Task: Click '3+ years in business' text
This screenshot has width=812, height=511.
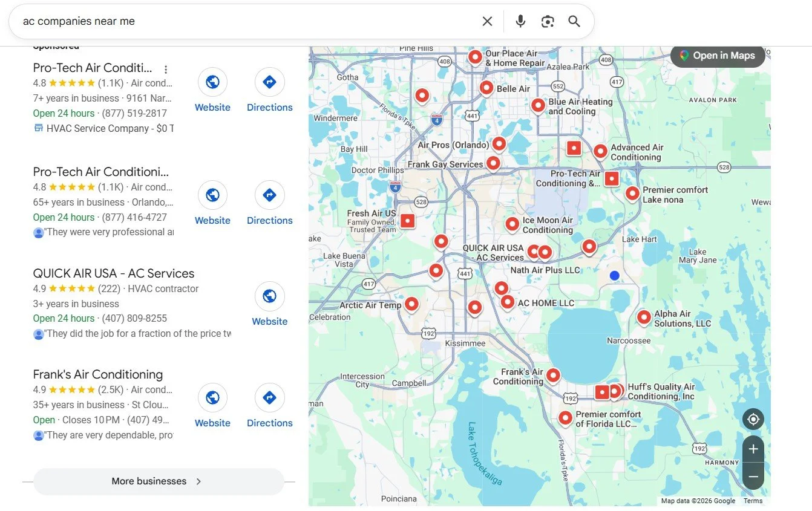Action: point(76,304)
